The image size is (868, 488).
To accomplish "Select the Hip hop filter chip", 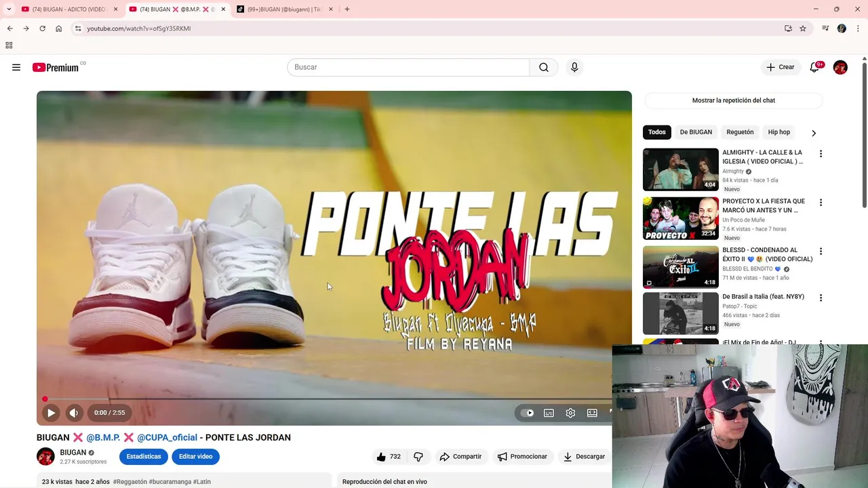I will (x=778, y=132).
